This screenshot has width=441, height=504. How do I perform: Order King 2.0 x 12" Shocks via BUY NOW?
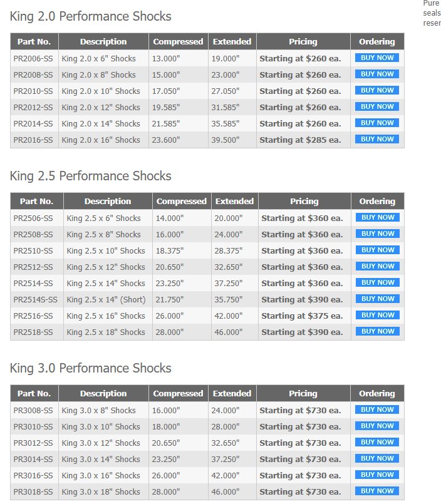click(x=377, y=106)
